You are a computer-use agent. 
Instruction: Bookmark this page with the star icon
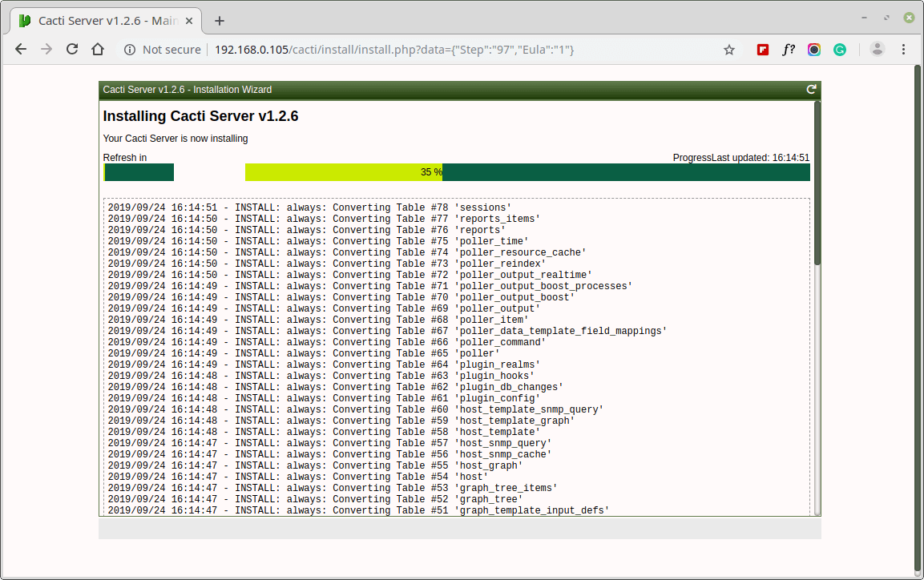pyautogui.click(x=729, y=50)
